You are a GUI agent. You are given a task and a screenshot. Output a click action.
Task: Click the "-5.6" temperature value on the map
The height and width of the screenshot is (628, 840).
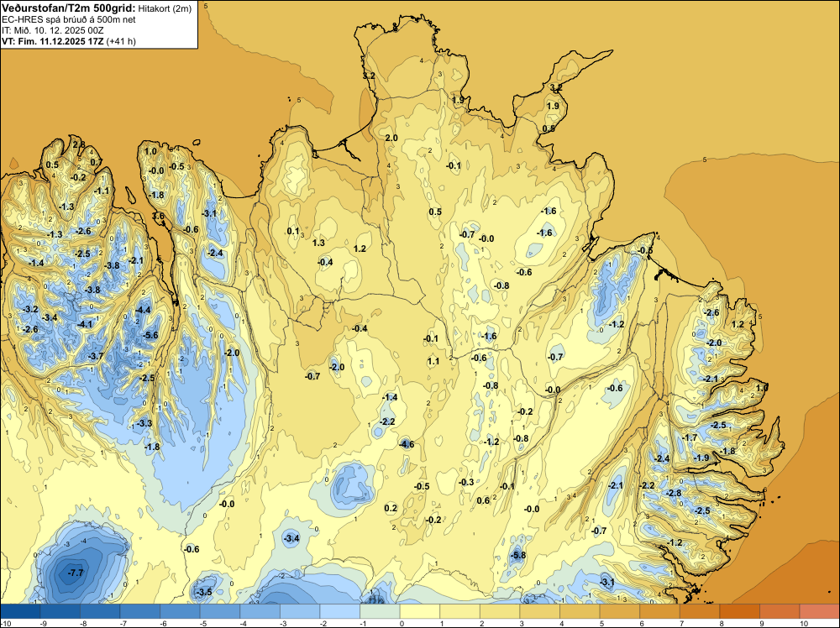(x=150, y=335)
